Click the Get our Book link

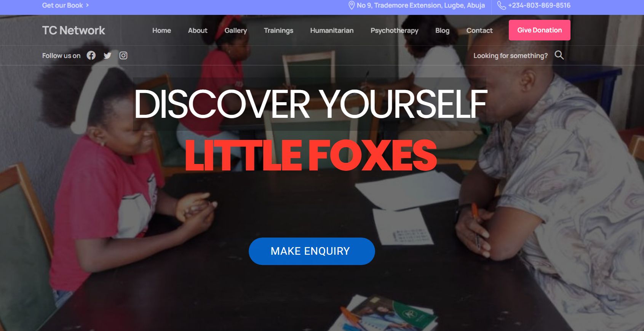pos(62,5)
